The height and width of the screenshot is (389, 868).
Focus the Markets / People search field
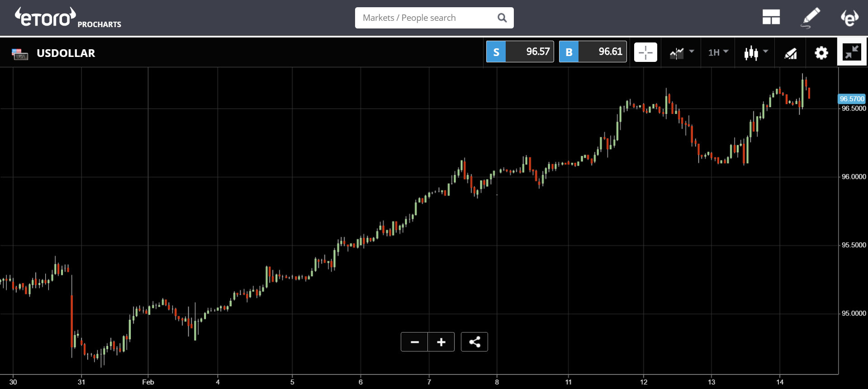[x=434, y=18]
